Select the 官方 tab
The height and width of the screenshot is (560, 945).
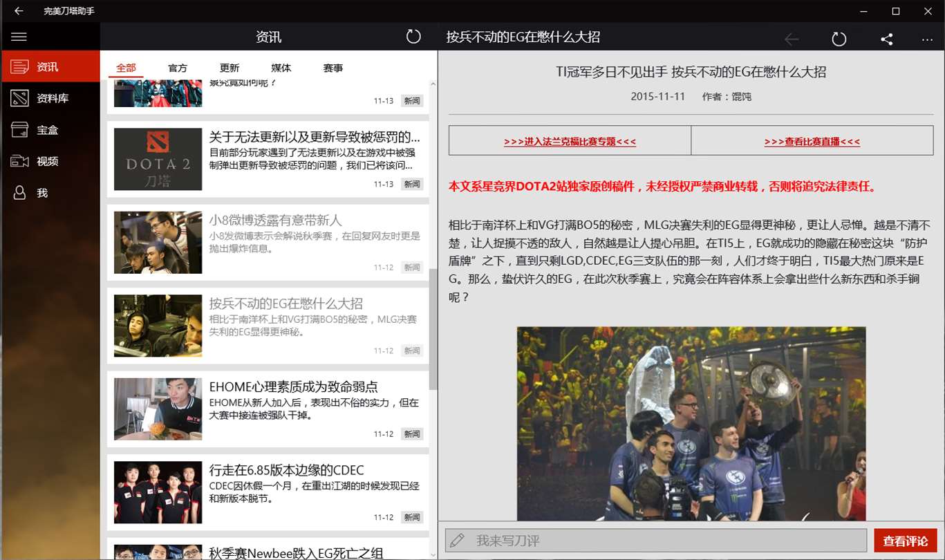pyautogui.click(x=178, y=68)
